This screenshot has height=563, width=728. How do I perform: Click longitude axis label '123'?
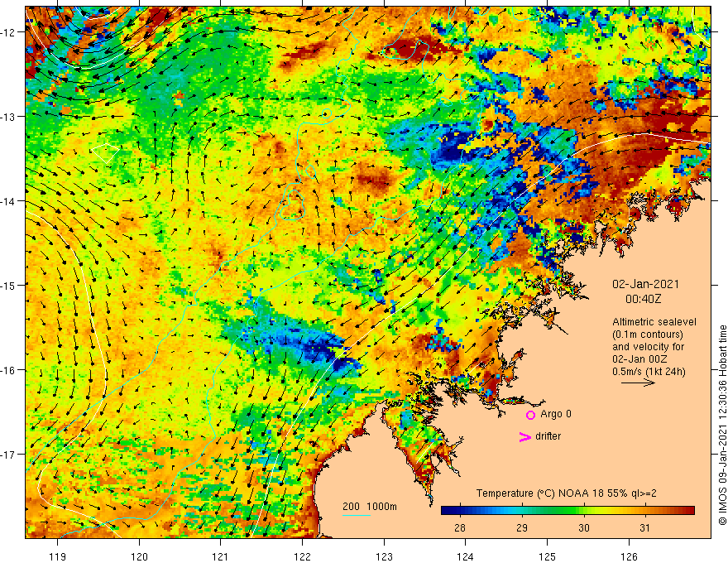[384, 556]
